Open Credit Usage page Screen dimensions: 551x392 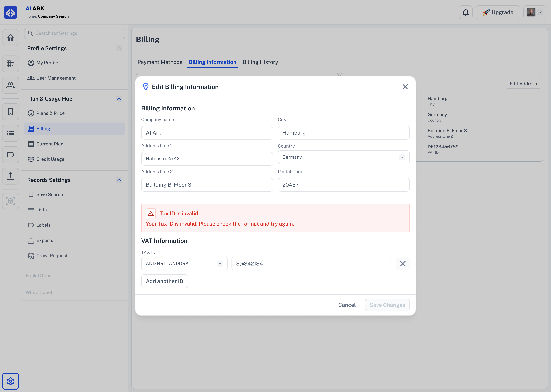(75, 159)
